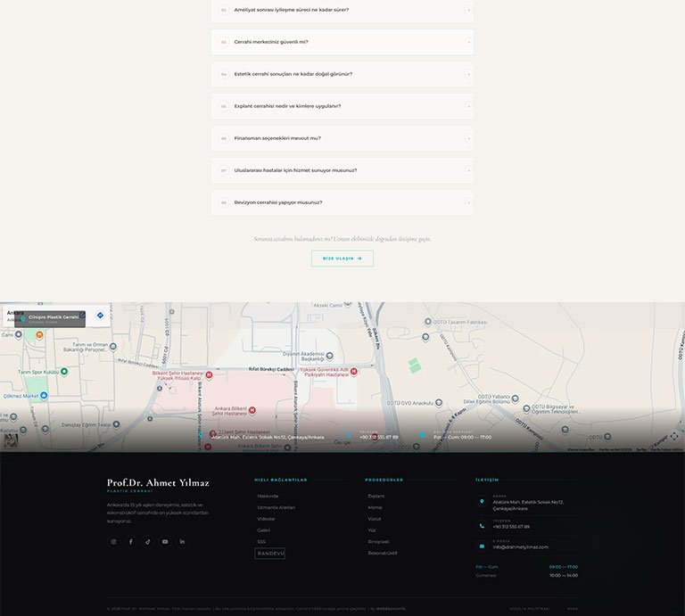Open the Videolar footer link
The image size is (685, 616).
pos(266,519)
